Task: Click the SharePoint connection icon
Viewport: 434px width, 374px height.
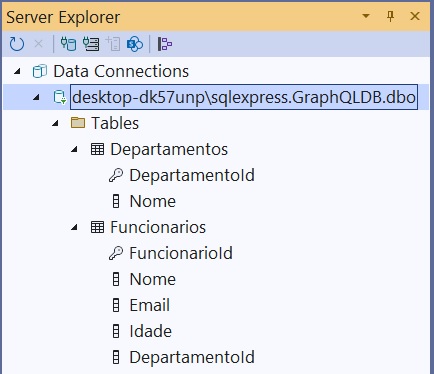Action: click(135, 44)
